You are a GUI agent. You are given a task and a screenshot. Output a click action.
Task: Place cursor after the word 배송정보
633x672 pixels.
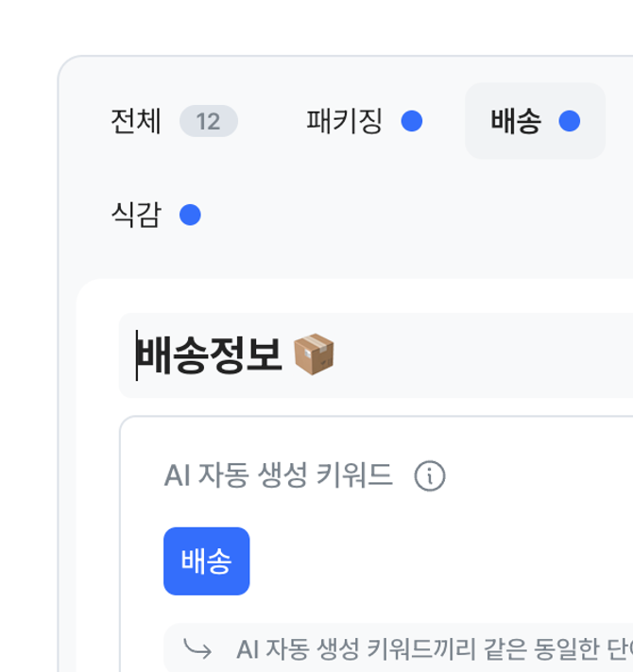tap(284, 355)
